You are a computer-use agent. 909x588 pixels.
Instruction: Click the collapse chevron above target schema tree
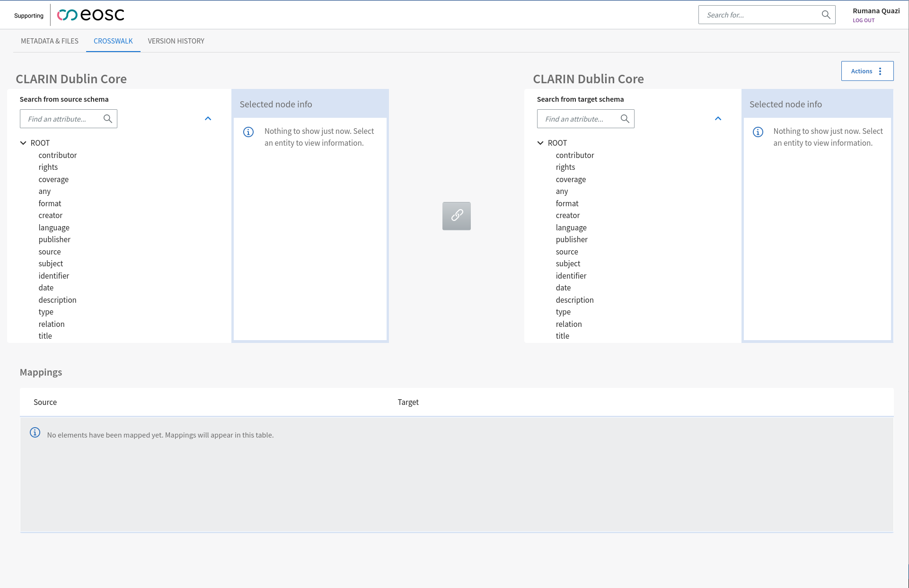718,118
